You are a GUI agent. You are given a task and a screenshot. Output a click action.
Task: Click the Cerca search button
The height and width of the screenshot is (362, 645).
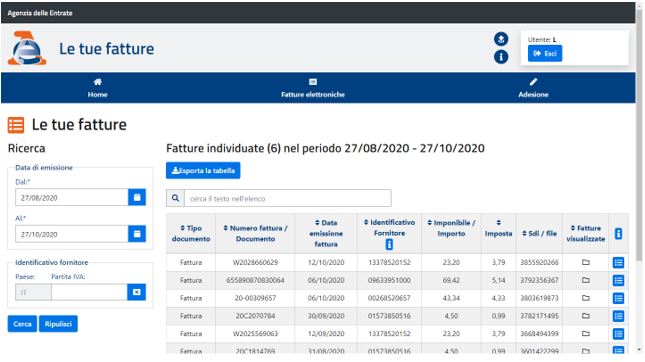(x=22, y=324)
